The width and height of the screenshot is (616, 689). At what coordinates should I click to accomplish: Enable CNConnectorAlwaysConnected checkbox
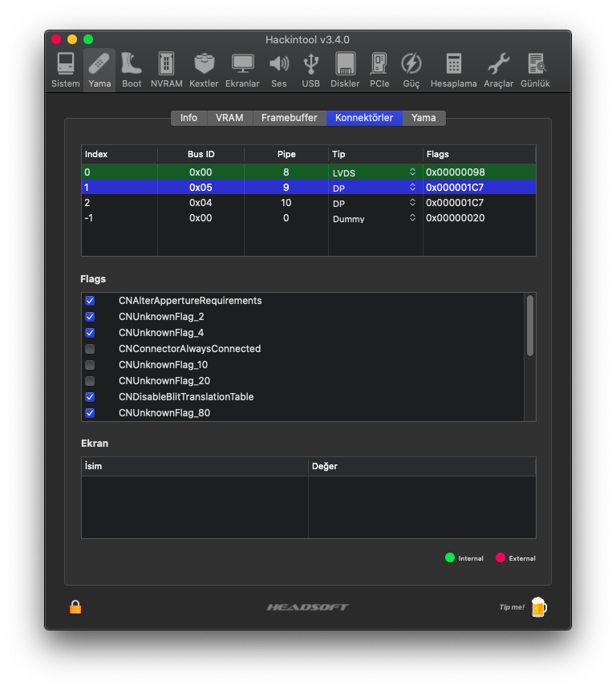point(90,349)
